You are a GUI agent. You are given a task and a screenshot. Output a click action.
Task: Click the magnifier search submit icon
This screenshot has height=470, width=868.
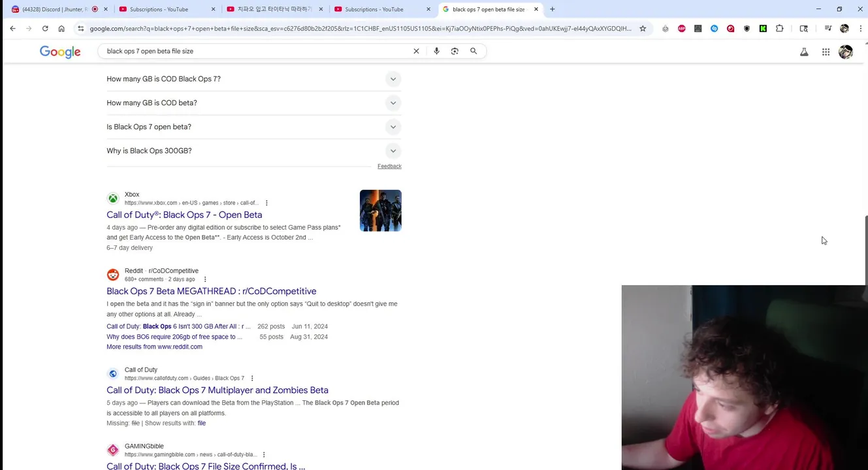pyautogui.click(x=474, y=51)
